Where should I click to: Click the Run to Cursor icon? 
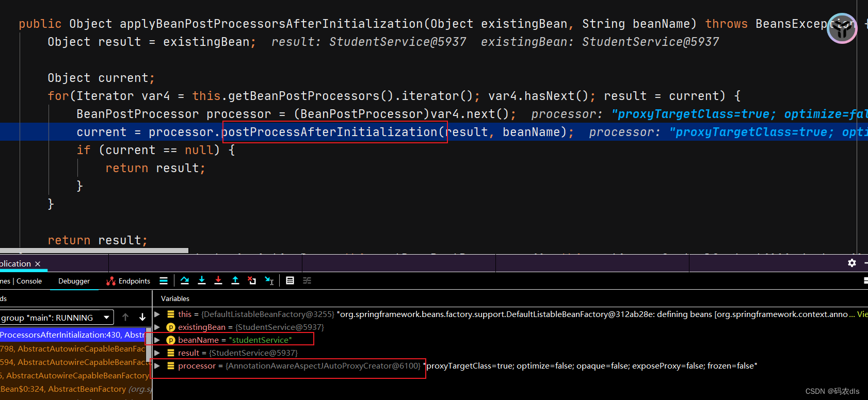[269, 280]
